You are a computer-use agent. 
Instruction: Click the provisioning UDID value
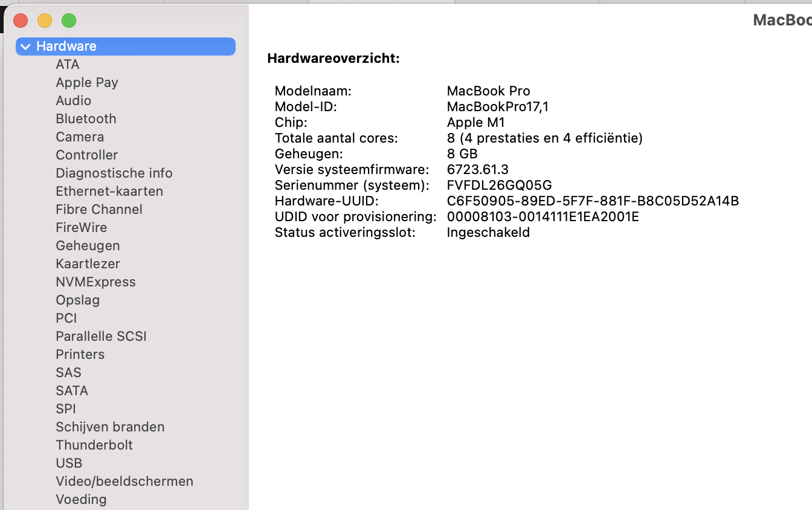pos(543,217)
